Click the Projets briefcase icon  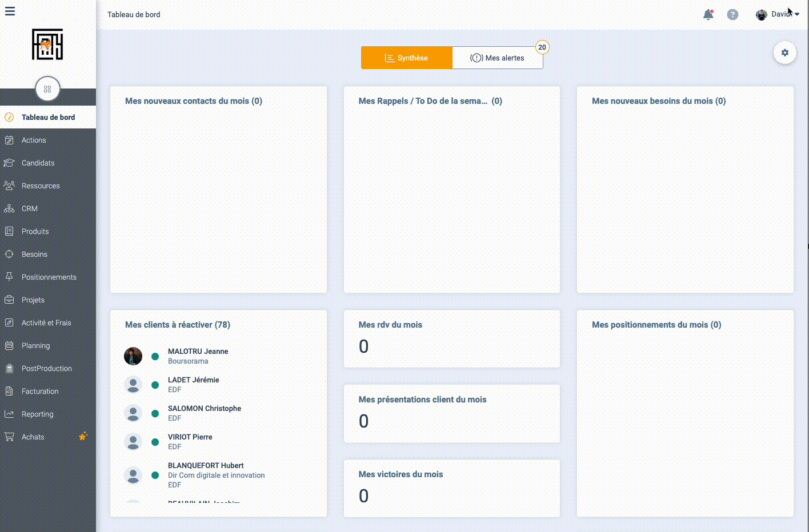click(x=9, y=300)
